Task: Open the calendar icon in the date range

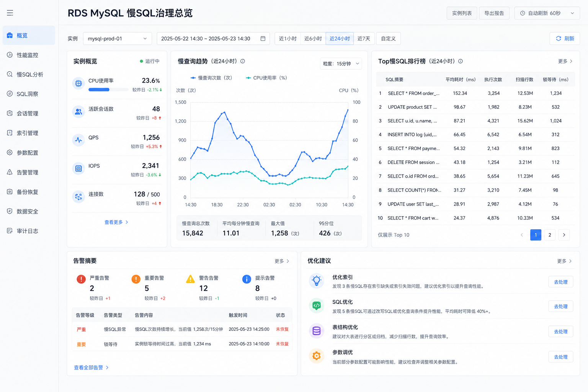Action: point(263,39)
